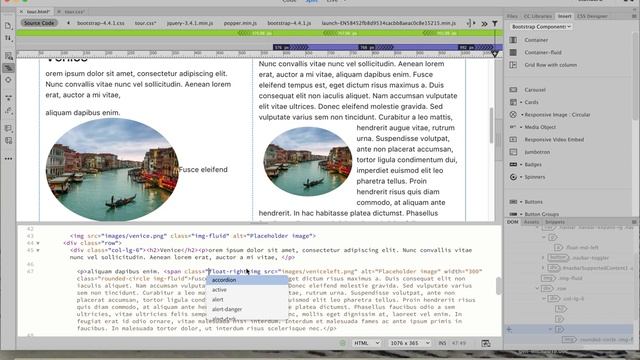Open the HTML language dropdown in status bar
The height and width of the screenshot is (360, 640).
coord(367,343)
